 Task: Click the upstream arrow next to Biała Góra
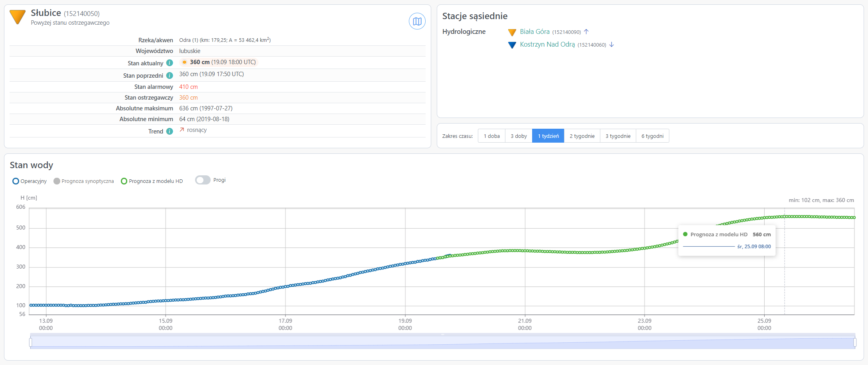(586, 32)
